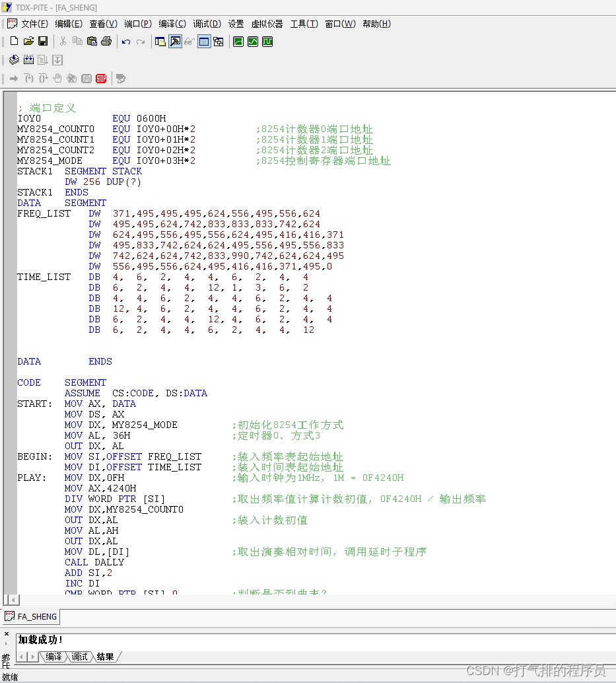Run the program with the RUN icon

86,78
